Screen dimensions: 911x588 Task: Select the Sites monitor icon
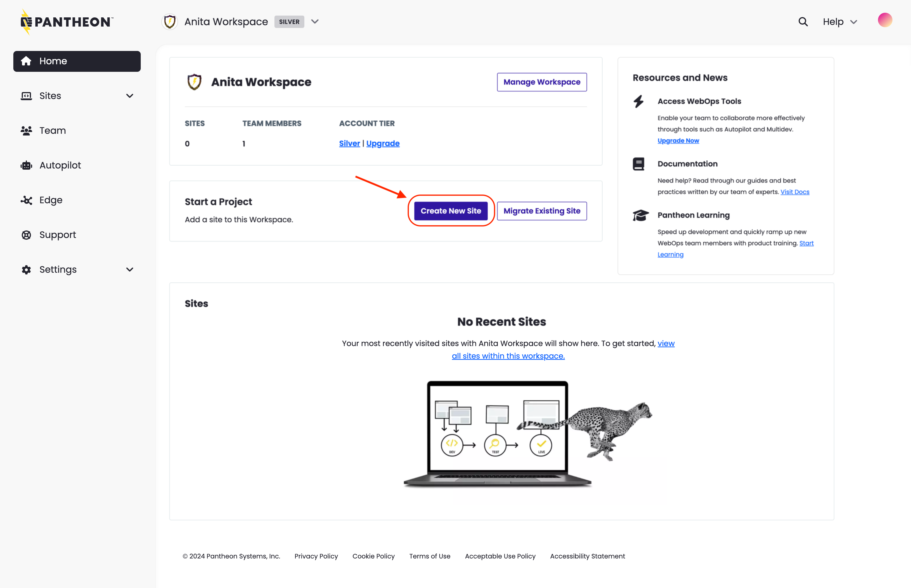(26, 96)
